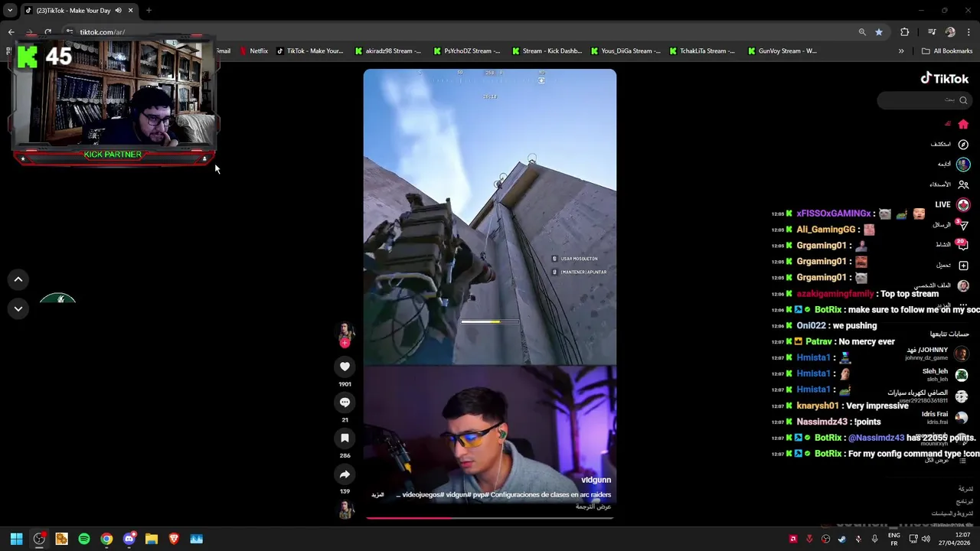The image size is (980, 551).
Task: Open Windows Start menu
Action: [16, 539]
